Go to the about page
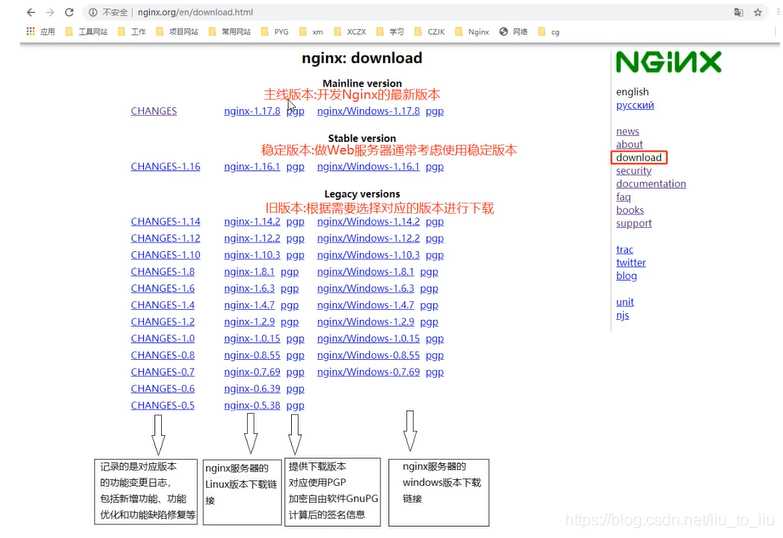Viewport: 783px width, 538px height. tap(629, 144)
